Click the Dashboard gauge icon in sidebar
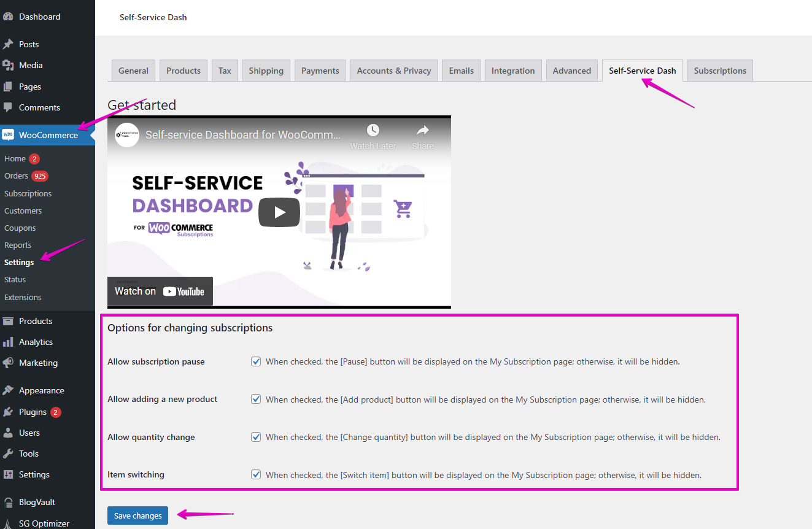Screen dimensions: 812x529 (x=8, y=17)
